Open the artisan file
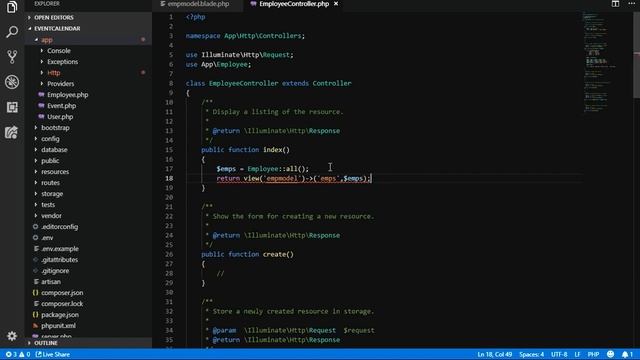640x360 pixels. pos(89,282)
